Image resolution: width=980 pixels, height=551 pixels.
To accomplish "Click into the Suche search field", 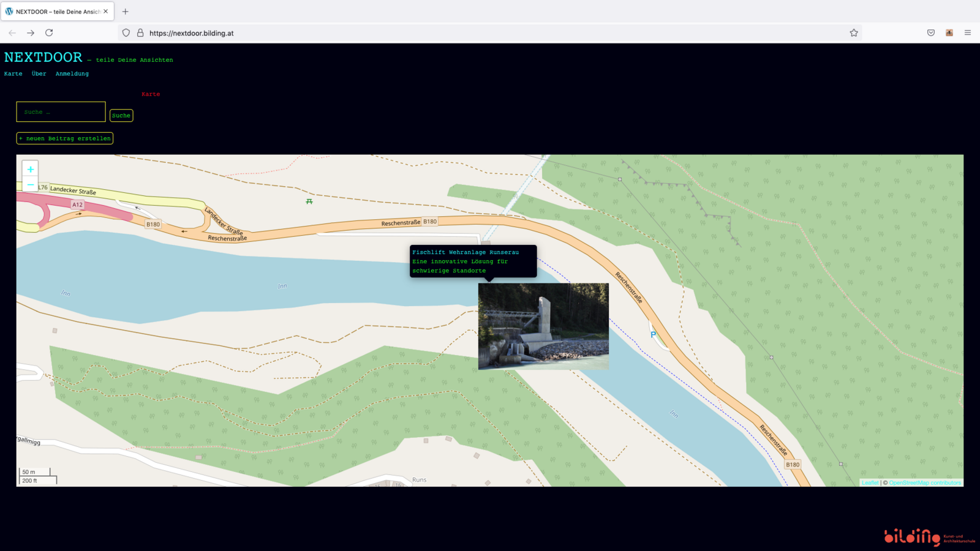I will pyautogui.click(x=61, y=112).
